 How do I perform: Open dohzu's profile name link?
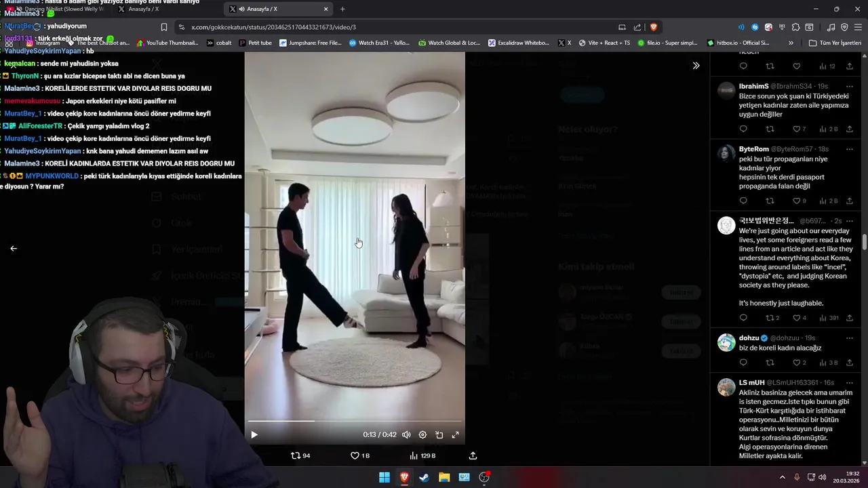pos(749,338)
